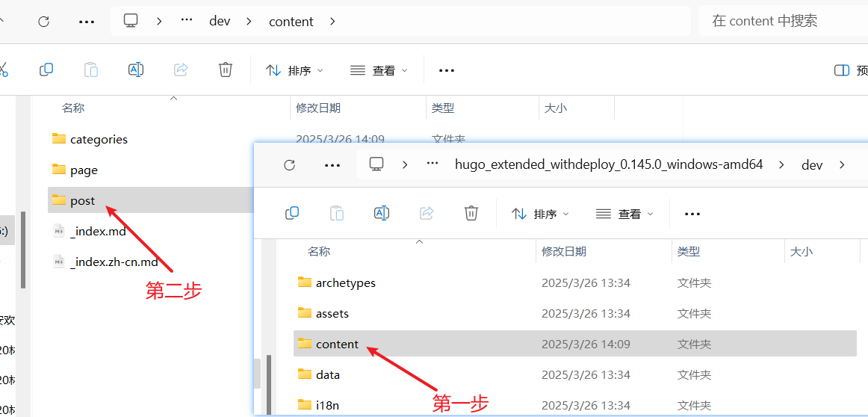Viewport: 868px width, 417px height.
Task: Click the delete trash icon in the front window toolbar
Action: click(471, 213)
